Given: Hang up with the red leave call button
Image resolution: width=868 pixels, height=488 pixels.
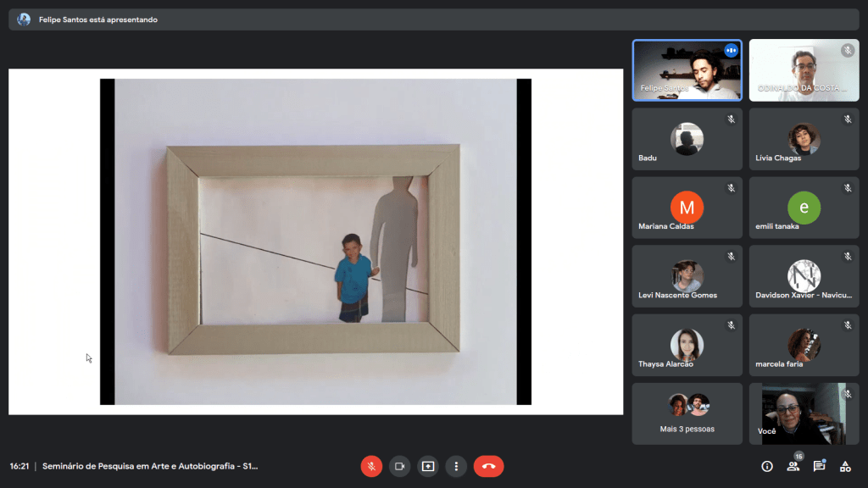Looking at the screenshot, I should (x=488, y=466).
